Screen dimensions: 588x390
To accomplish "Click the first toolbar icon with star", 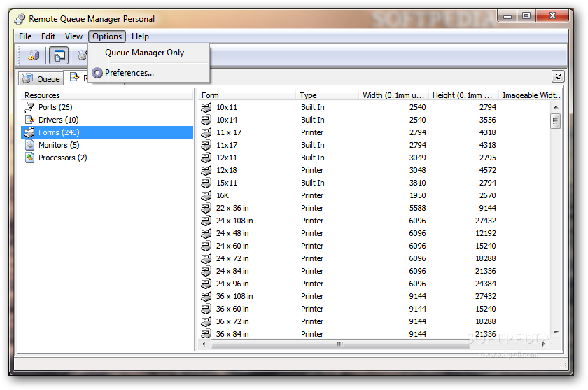I will coord(34,55).
